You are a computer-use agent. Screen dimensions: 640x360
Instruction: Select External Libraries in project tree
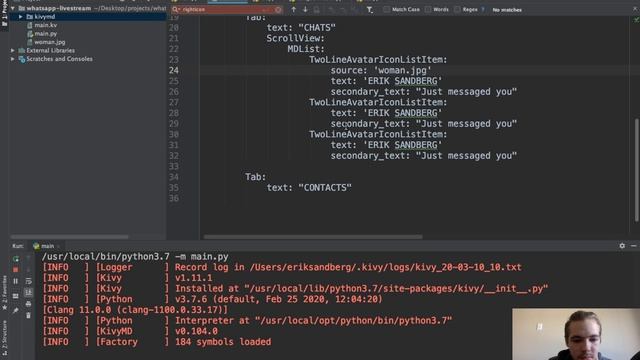click(50, 51)
